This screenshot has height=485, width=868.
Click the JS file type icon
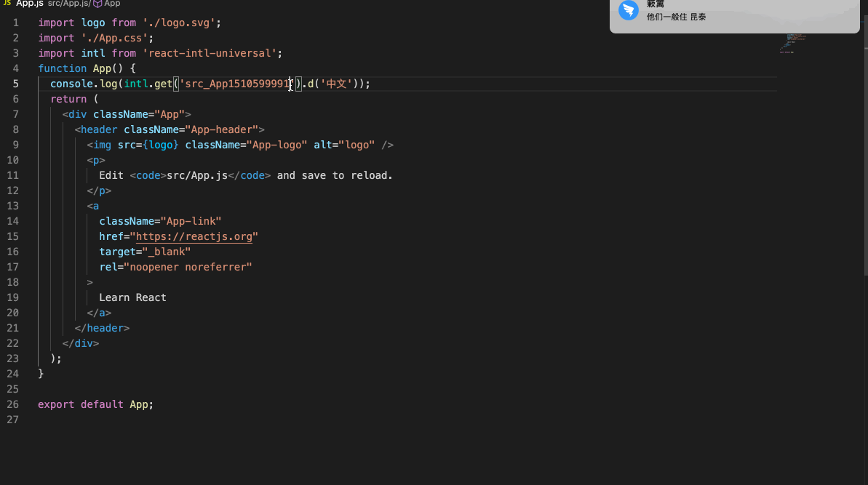(7, 3)
